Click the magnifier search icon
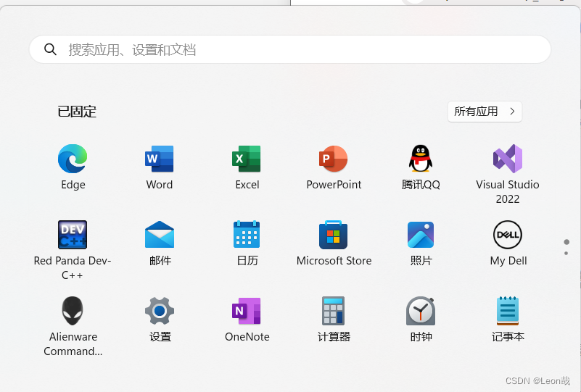Image resolution: width=581 pixels, height=392 pixels. click(50, 49)
